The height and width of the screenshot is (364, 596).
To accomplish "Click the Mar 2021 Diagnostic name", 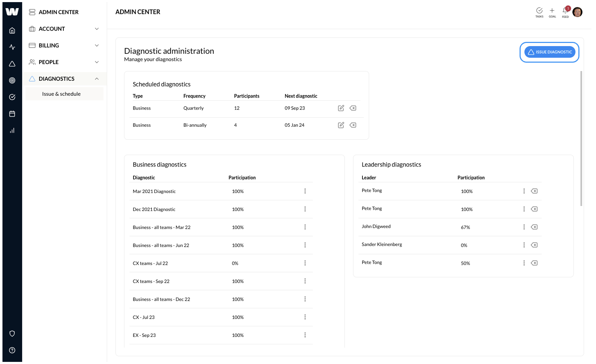I will [x=154, y=192].
